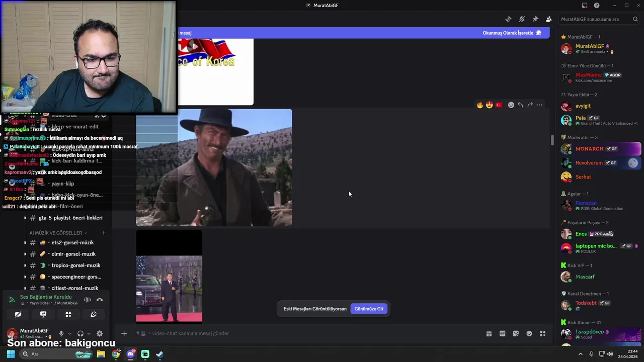
Task: Expand headphone output options chevron
Action: tap(89, 333)
